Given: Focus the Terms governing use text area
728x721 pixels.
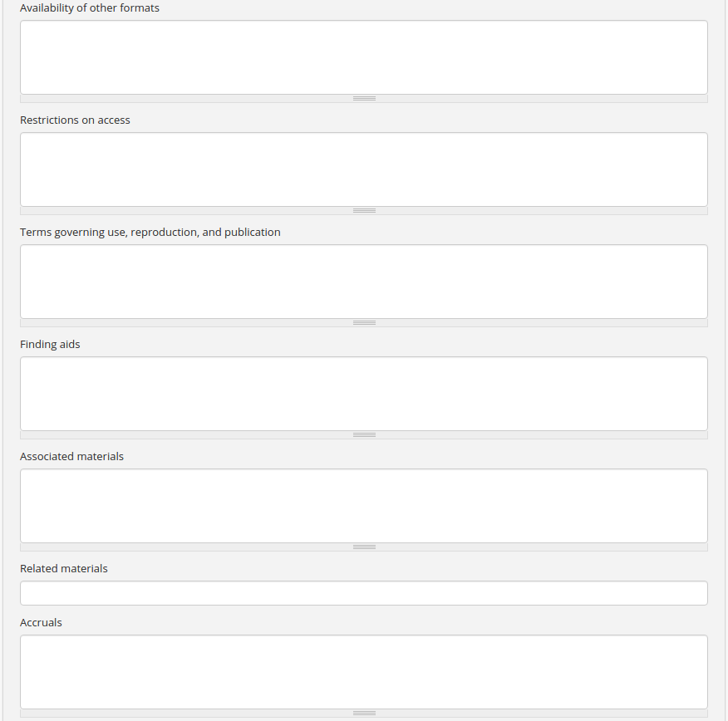Looking at the screenshot, I should pos(364,282).
